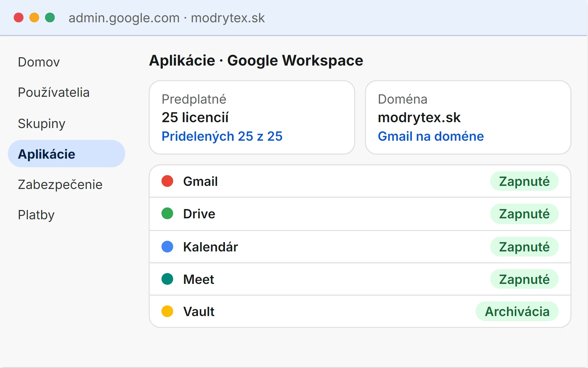588x368 pixels.
Task: Click the Predplatné card label
Action: click(x=194, y=99)
